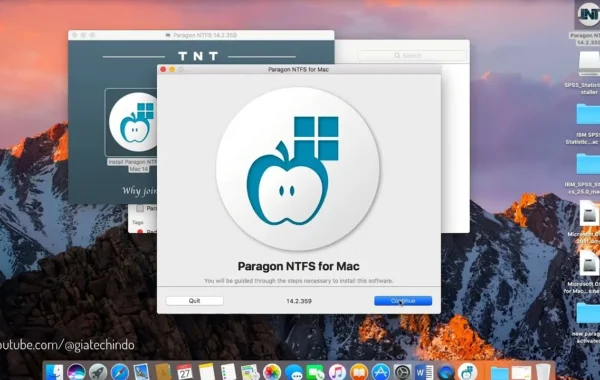Select the SPSS Statistics installer drive icon
This screenshot has height=380, width=600.
[x=589, y=64]
